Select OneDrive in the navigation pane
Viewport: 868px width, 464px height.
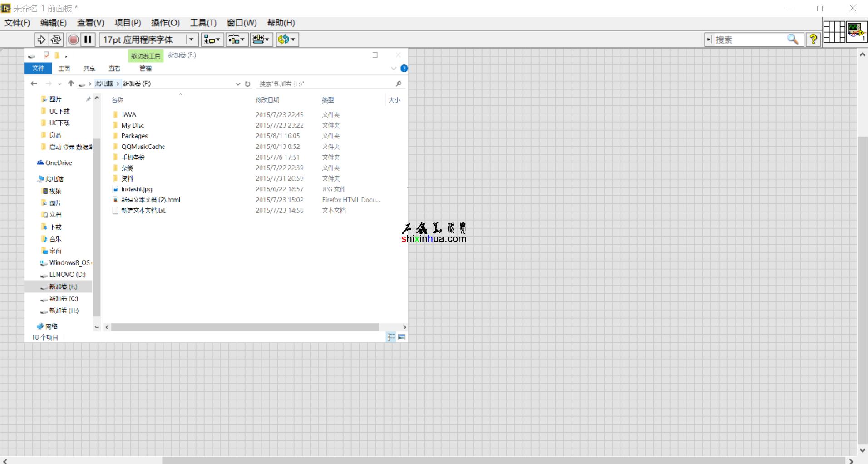point(59,163)
